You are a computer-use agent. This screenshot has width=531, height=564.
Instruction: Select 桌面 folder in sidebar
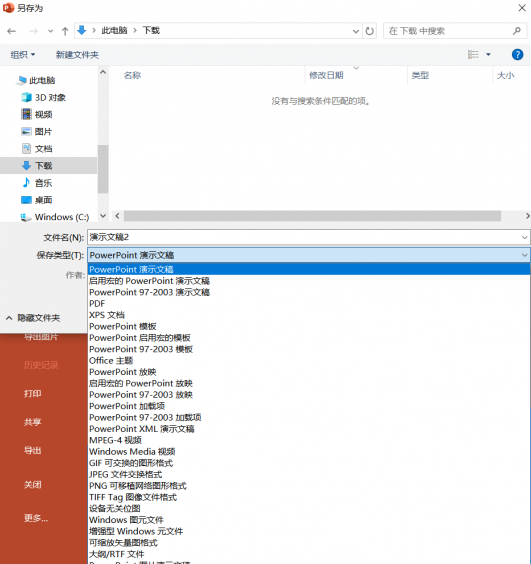click(37, 200)
